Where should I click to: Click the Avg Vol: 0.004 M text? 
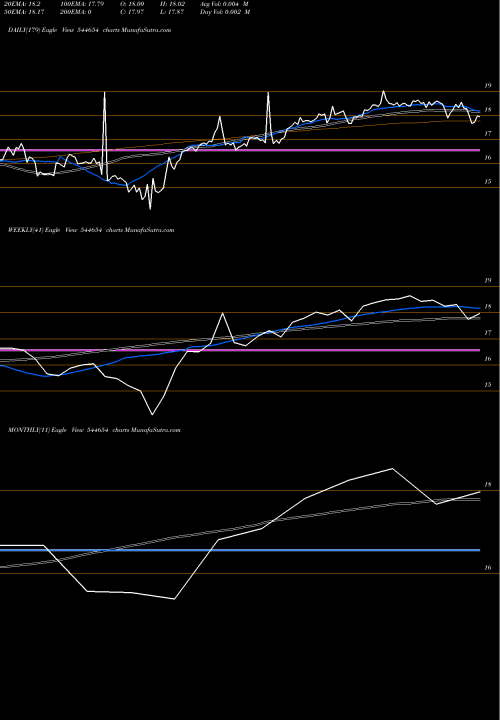[224, 3]
